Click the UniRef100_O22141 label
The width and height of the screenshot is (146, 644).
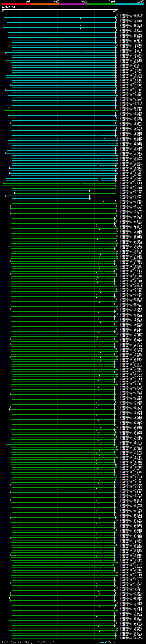(x=131, y=40)
